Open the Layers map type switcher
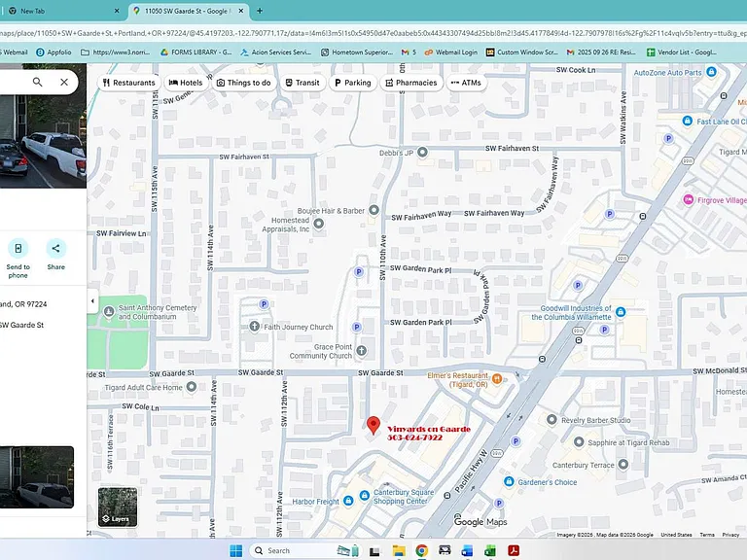Image resolution: width=747 pixels, height=560 pixels. 118,507
